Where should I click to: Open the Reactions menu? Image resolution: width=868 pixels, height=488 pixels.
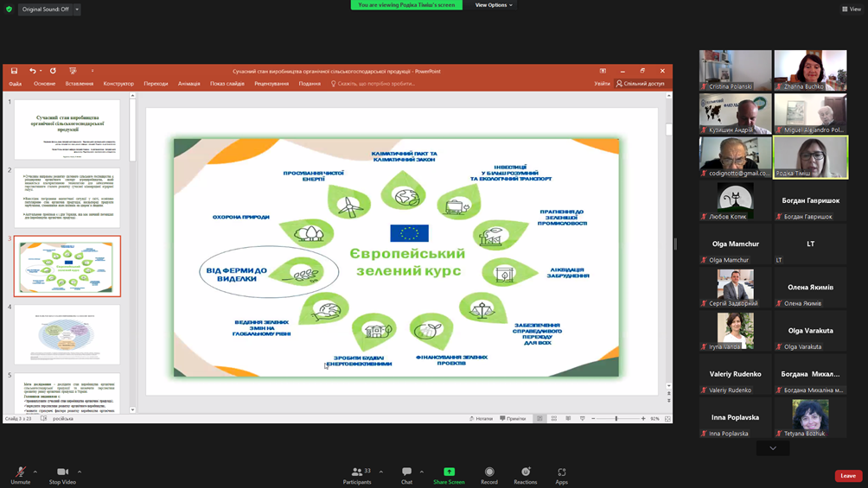click(x=526, y=475)
